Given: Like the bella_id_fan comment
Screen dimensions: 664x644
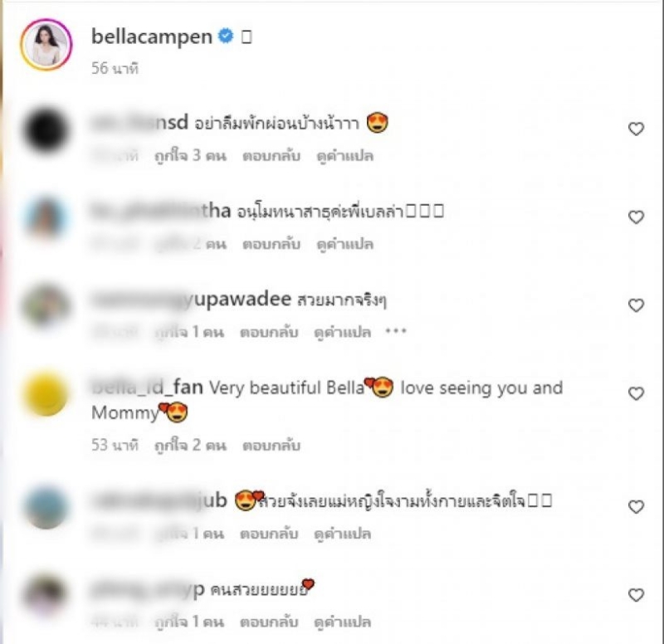Looking at the screenshot, I should point(636,393).
